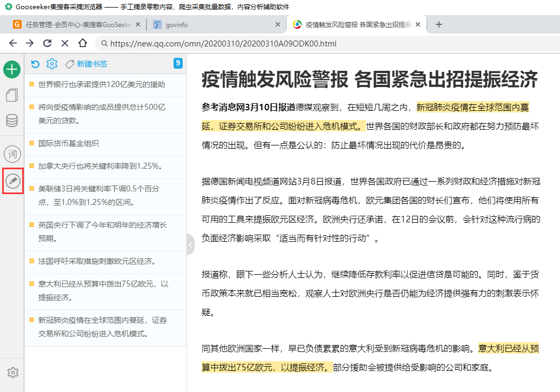Viewport: 560px width, 392px height.
Task: Click highlighted text 算中拨出75亿欧元，以提振经济
Action: pos(267,367)
